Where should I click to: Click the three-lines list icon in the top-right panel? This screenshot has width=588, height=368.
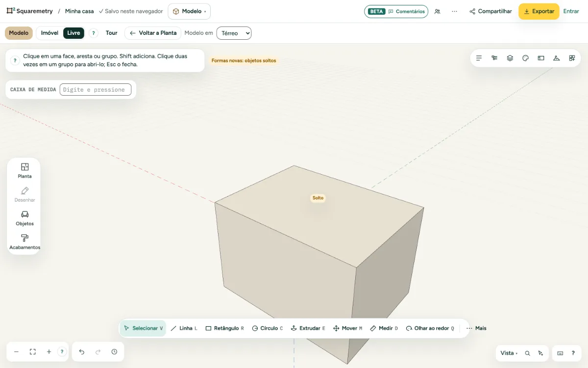pyautogui.click(x=479, y=58)
